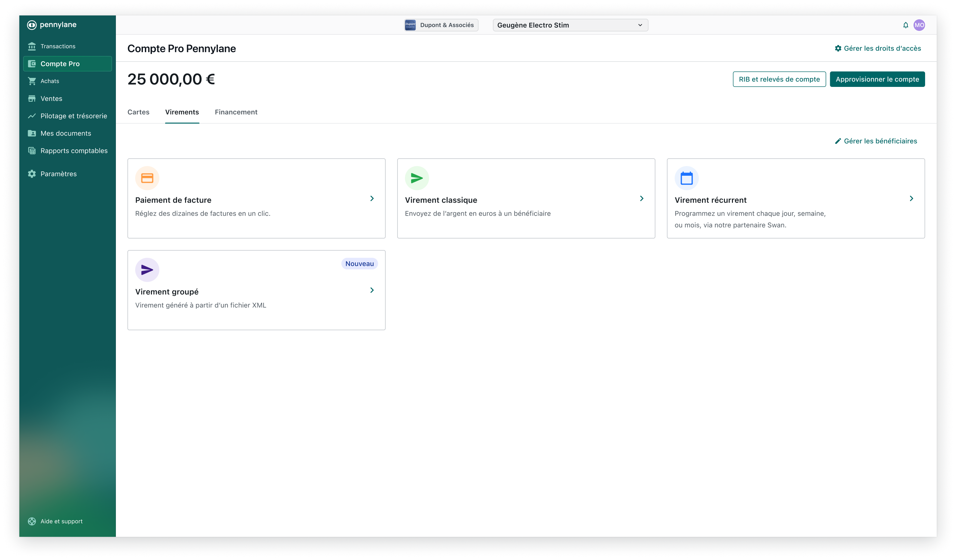Click the Nouveau badge on Virement groupé
The height and width of the screenshot is (560, 956).
359,264
